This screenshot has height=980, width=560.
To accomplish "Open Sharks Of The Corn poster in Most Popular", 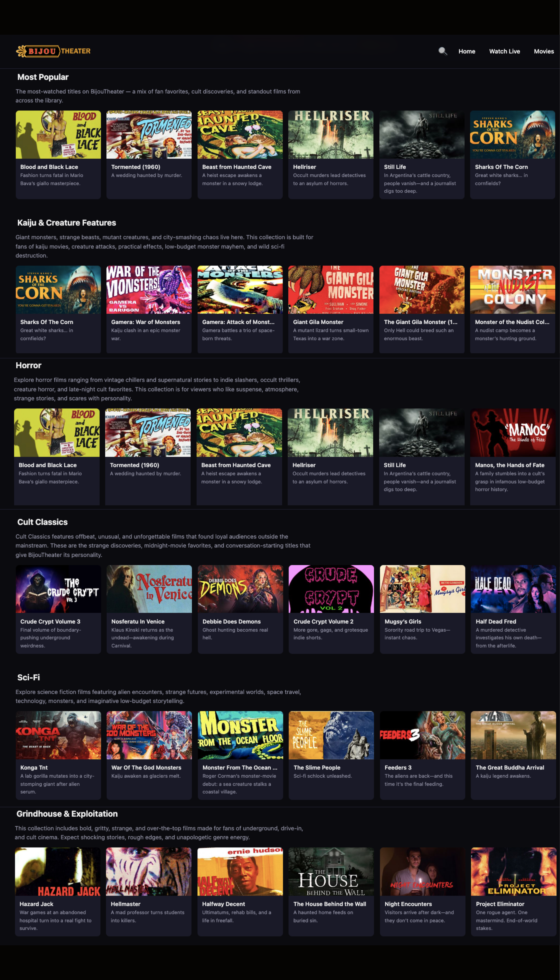I will click(x=512, y=135).
